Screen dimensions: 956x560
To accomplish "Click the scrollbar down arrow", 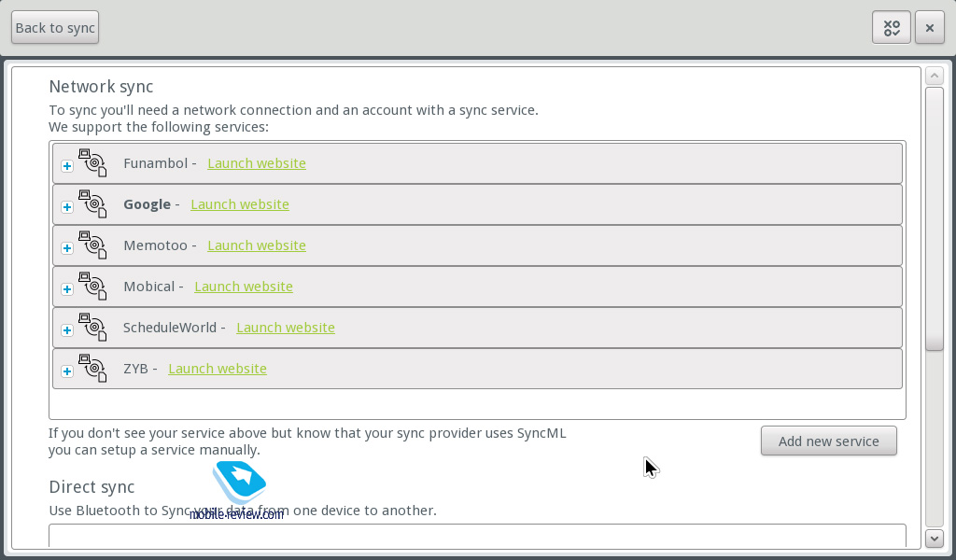I will [x=935, y=538].
